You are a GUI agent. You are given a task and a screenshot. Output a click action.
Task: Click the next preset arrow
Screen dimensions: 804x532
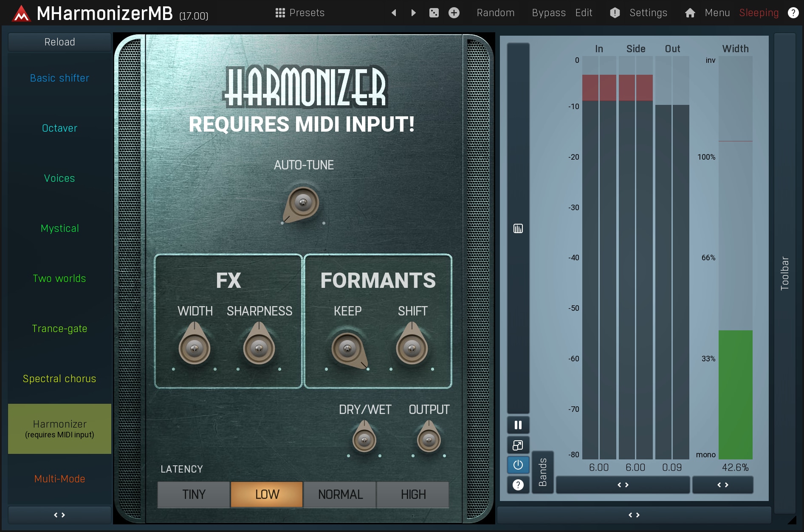[x=413, y=13]
